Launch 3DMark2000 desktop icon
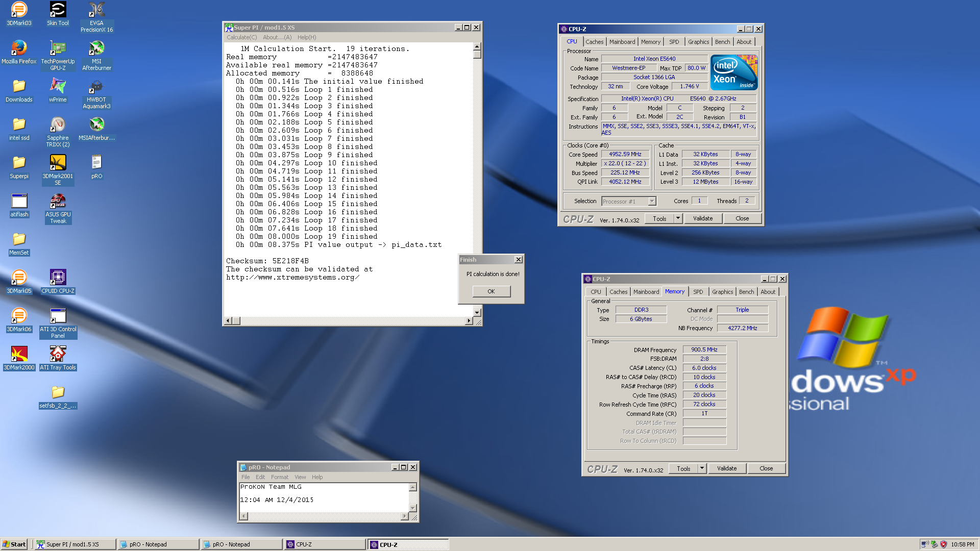The width and height of the screenshot is (980, 551). pos(19,358)
